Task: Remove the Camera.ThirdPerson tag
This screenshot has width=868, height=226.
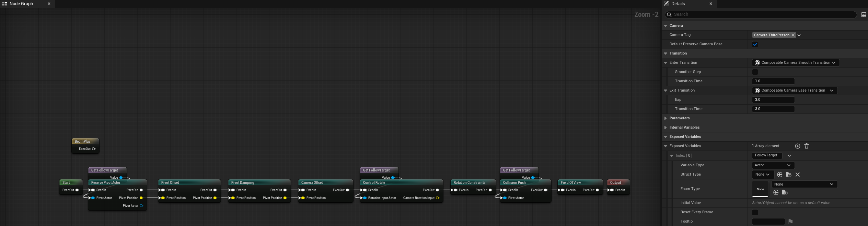Action: pyautogui.click(x=793, y=35)
